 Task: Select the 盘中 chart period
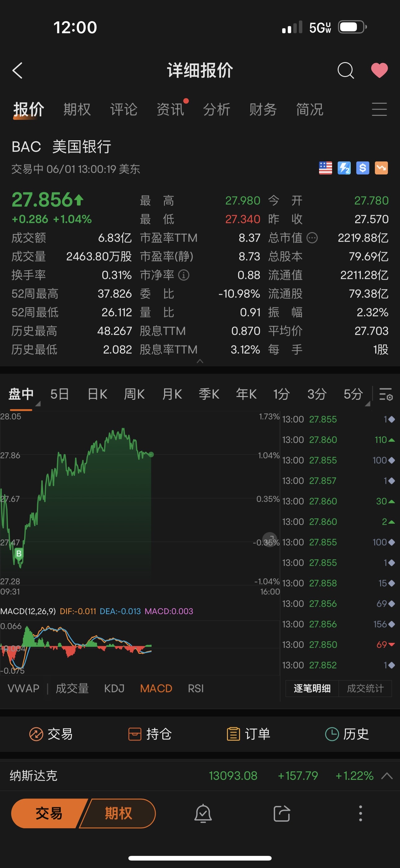21,394
